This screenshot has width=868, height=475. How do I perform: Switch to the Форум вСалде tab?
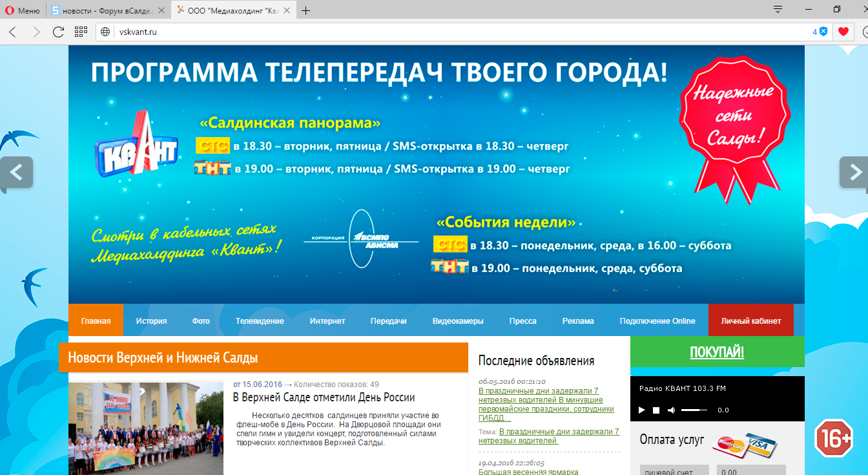pos(102,10)
